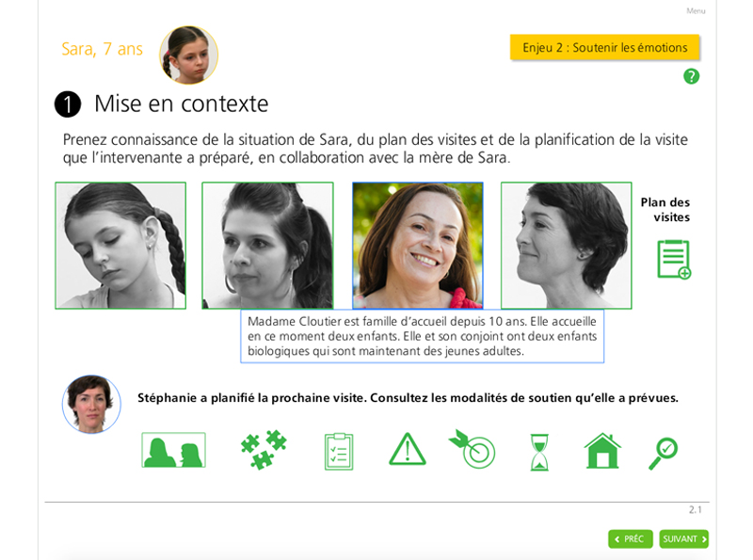Click the green help question mark
753x560 pixels.
click(x=692, y=76)
